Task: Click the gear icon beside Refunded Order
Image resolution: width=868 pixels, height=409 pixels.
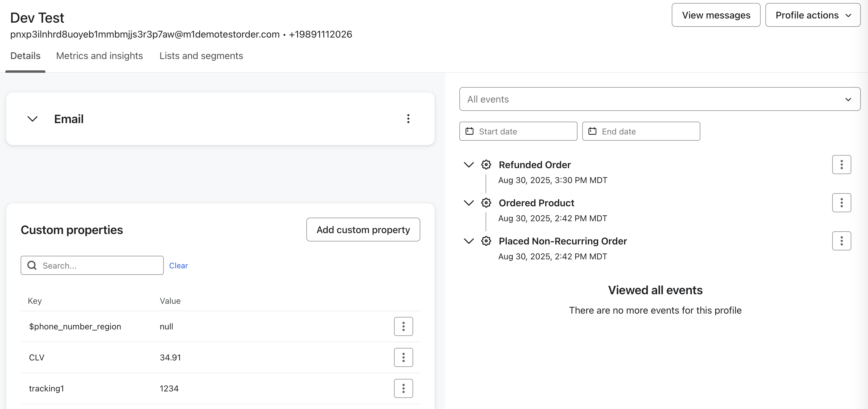Action: 486,165
